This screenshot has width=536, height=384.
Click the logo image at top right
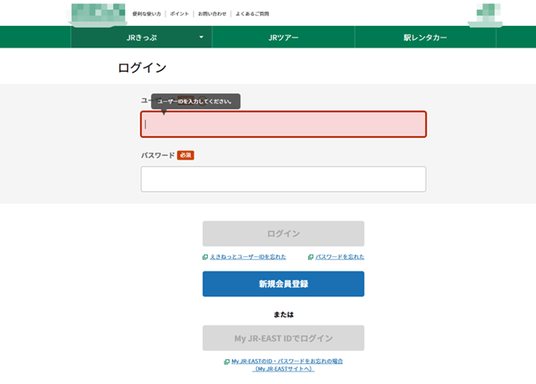pyautogui.click(x=485, y=15)
